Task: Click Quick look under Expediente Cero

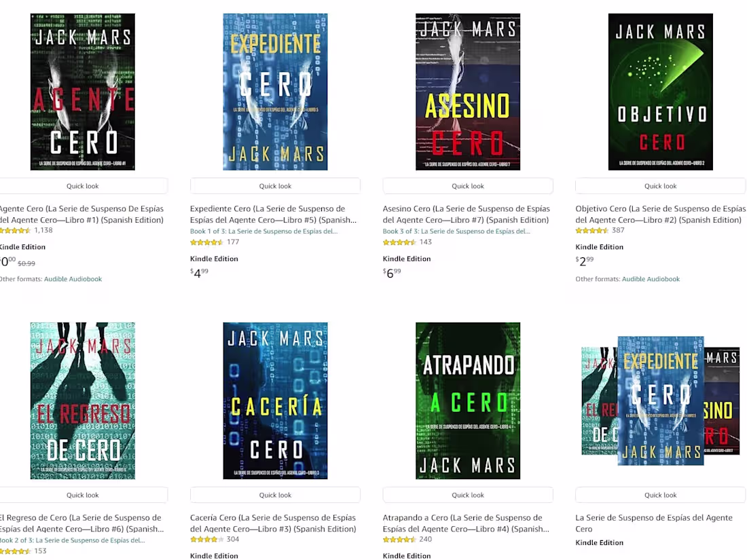Action: pyautogui.click(x=275, y=186)
